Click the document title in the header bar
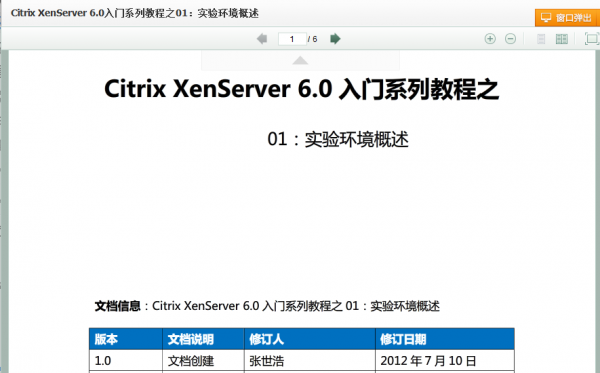 [135, 13]
